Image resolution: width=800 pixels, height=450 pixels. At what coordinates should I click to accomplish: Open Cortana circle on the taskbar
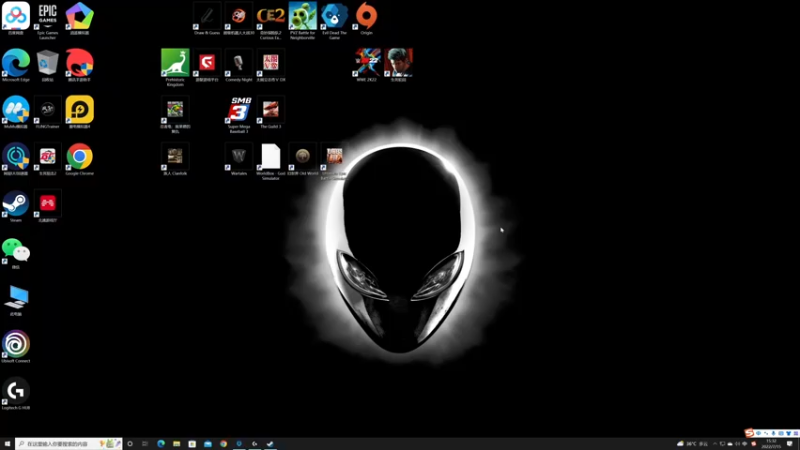130,444
